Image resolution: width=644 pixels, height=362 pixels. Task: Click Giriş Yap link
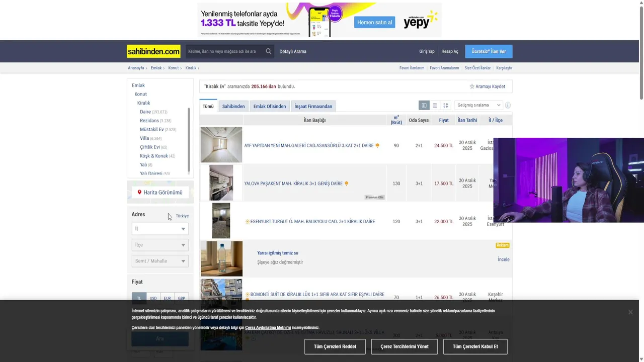tap(427, 51)
